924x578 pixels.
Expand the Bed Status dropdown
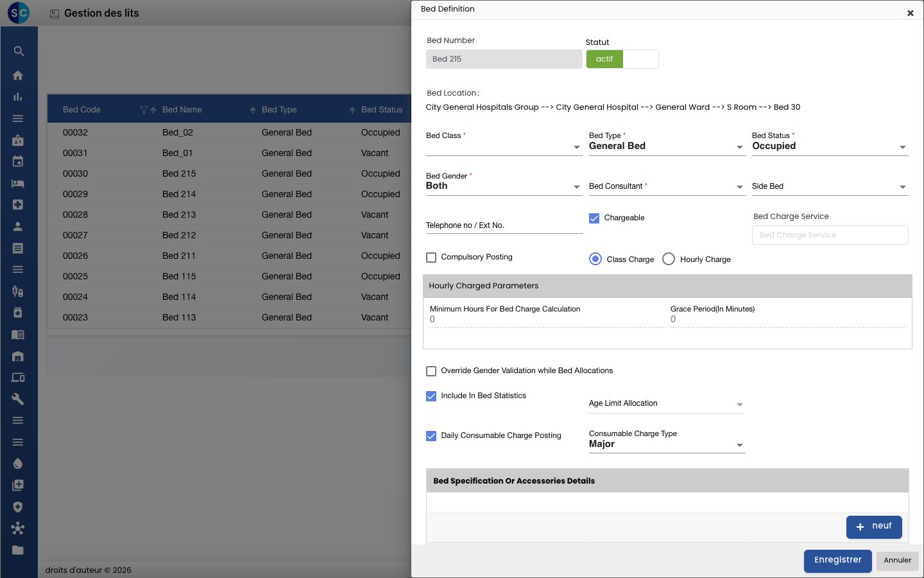point(830,146)
